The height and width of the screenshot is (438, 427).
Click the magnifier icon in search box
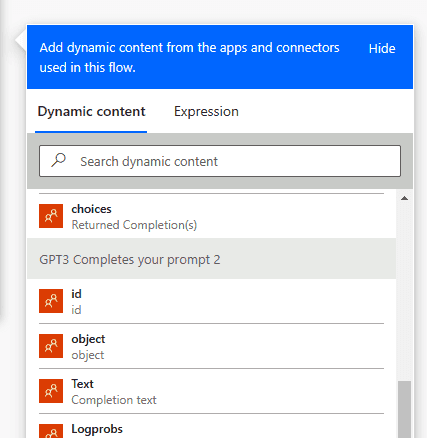59,160
